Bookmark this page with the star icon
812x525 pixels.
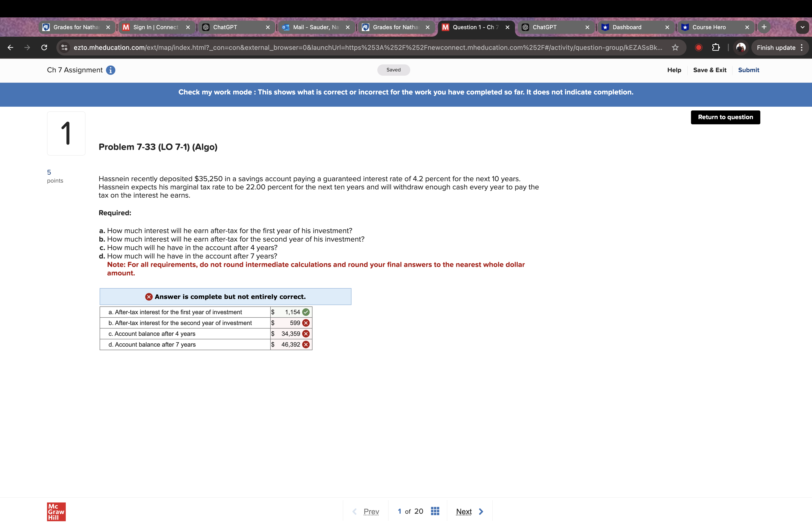point(675,48)
